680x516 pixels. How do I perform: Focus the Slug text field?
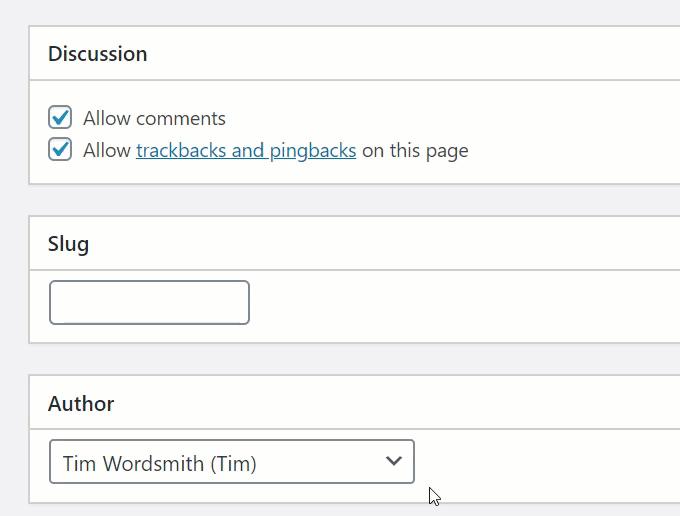click(x=149, y=302)
